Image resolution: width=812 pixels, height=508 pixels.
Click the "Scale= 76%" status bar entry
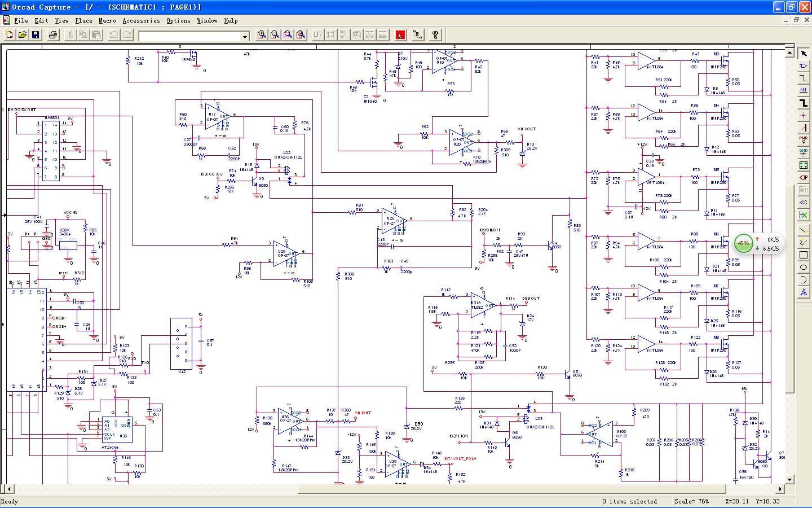[691, 501]
